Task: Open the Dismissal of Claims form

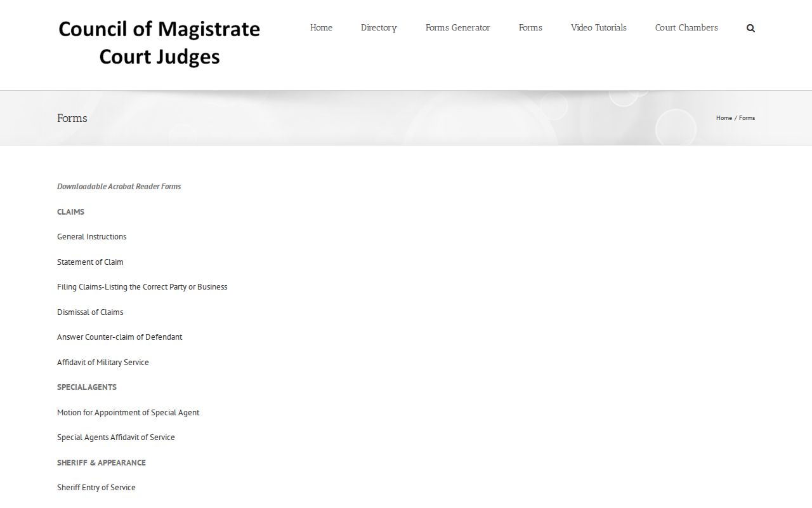Action: coord(90,312)
